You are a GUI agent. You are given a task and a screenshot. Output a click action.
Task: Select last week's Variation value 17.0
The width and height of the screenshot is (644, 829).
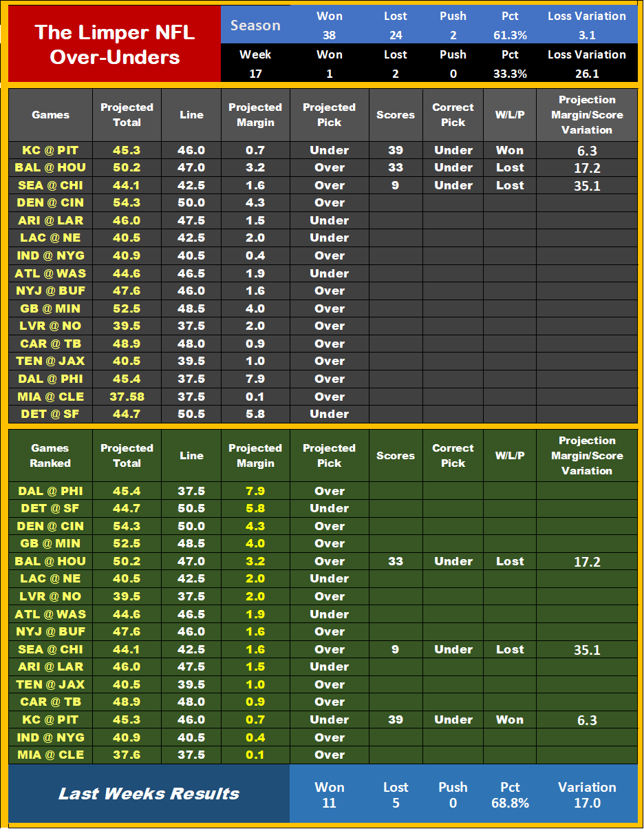click(x=587, y=803)
